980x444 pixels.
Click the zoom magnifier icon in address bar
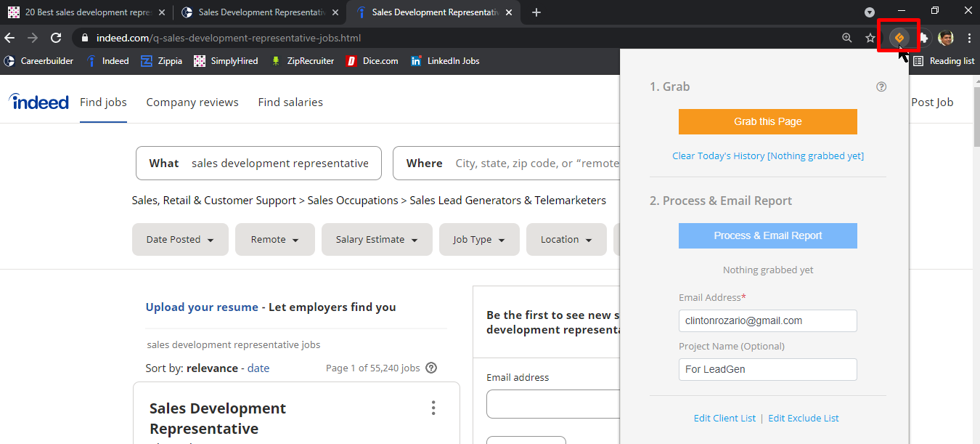click(x=847, y=38)
